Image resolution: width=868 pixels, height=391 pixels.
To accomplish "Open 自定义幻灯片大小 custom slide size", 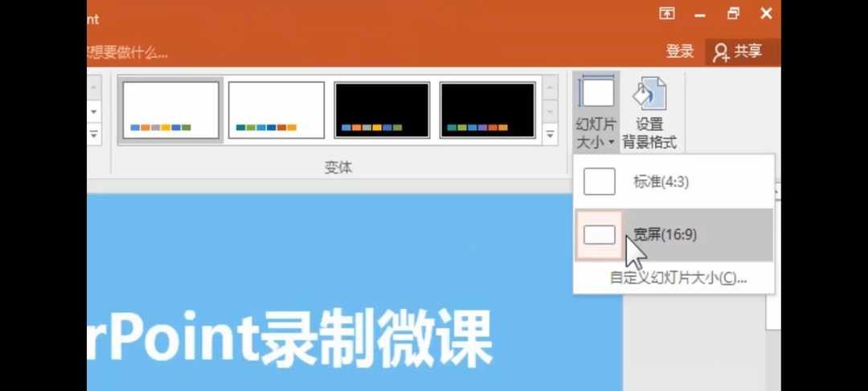I will 678,278.
